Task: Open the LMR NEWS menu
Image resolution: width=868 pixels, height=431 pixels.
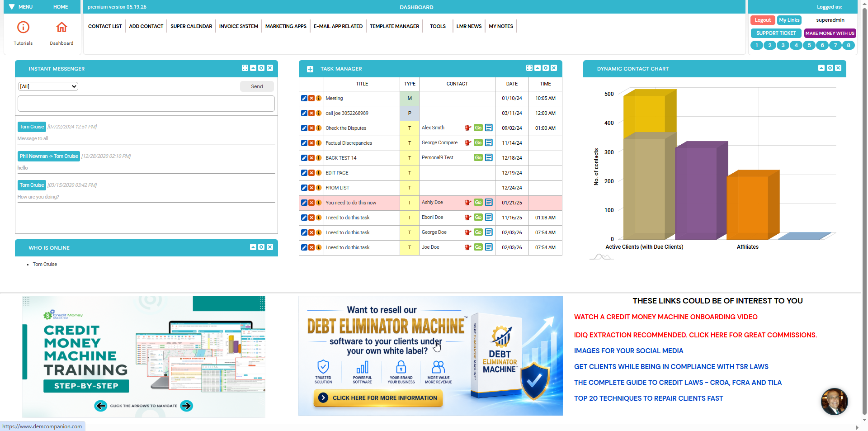Action: [469, 26]
